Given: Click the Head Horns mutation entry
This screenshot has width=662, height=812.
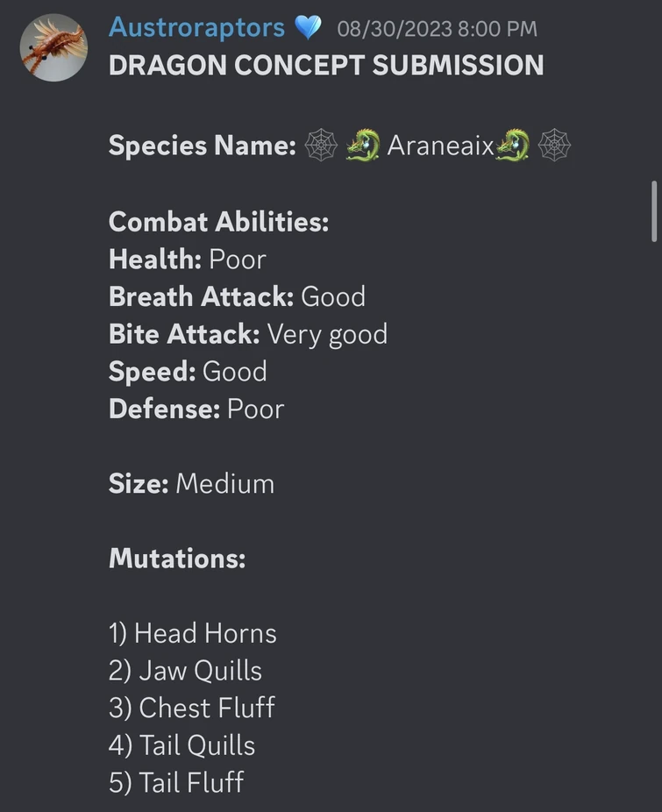Looking at the screenshot, I should click(192, 633).
